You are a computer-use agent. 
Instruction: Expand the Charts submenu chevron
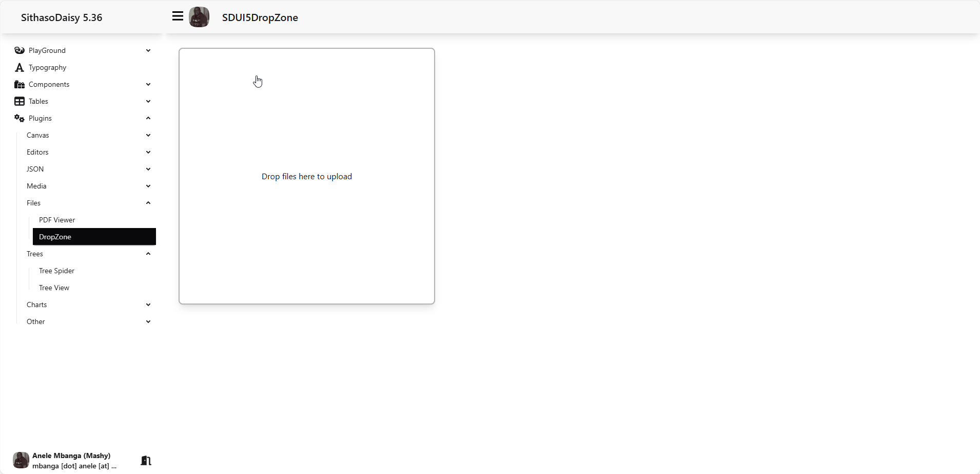pyautogui.click(x=148, y=305)
